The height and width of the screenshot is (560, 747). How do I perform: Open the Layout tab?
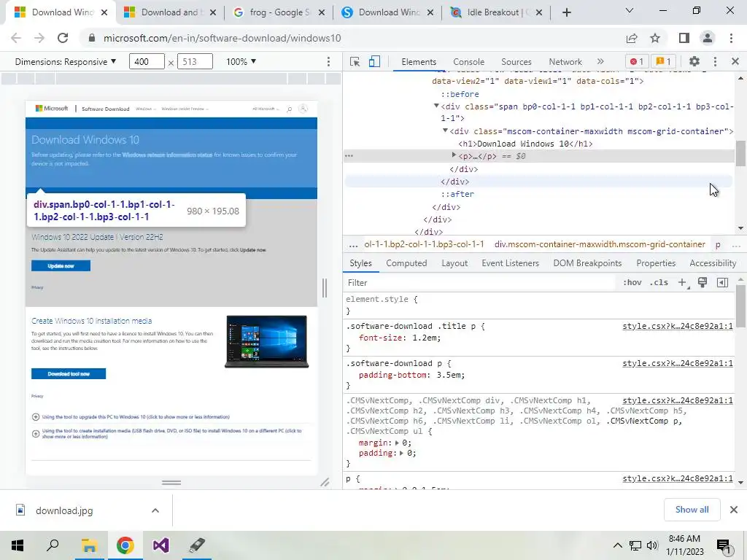pos(454,263)
